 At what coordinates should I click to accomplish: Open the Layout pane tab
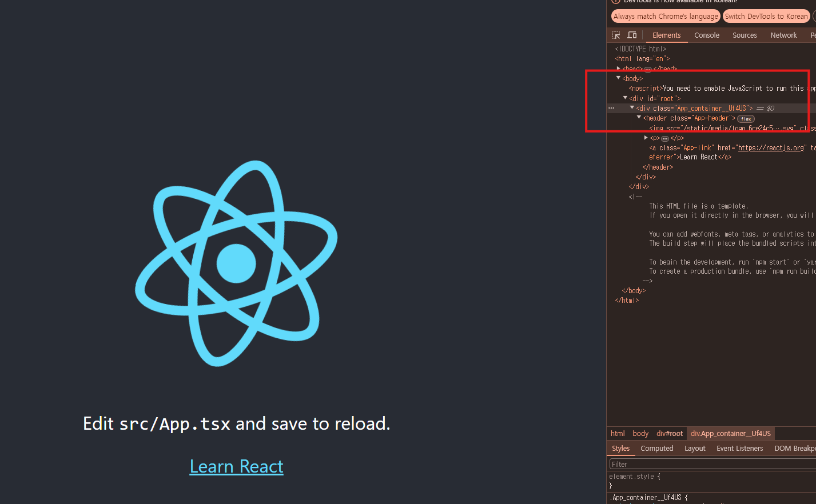click(x=695, y=449)
